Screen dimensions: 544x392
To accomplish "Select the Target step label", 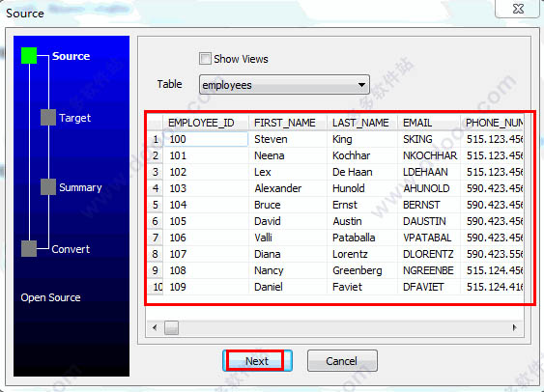I will 75,118.
